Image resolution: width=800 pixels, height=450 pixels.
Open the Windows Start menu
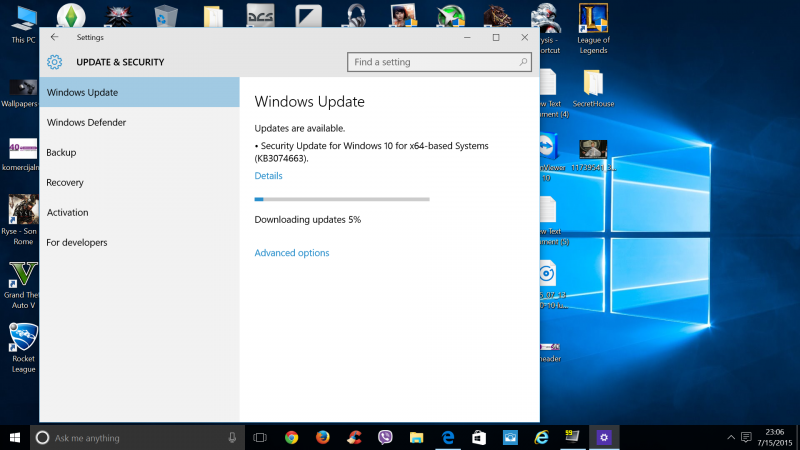pos(15,438)
